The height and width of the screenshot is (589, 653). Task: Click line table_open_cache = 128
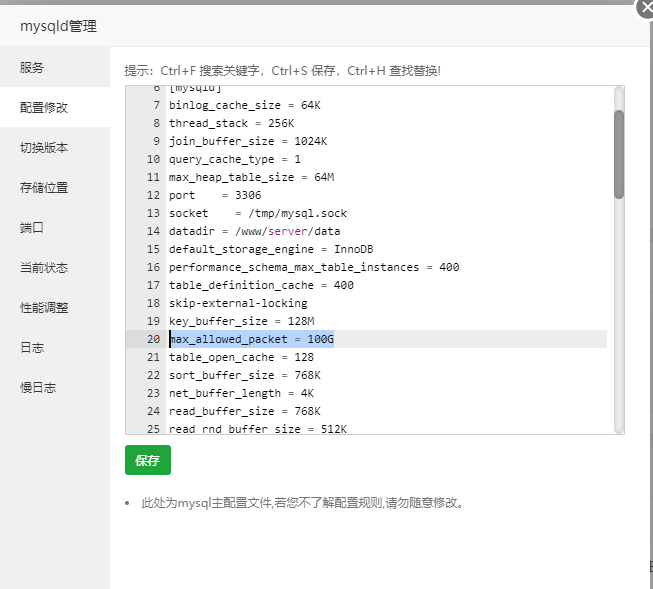(x=242, y=357)
